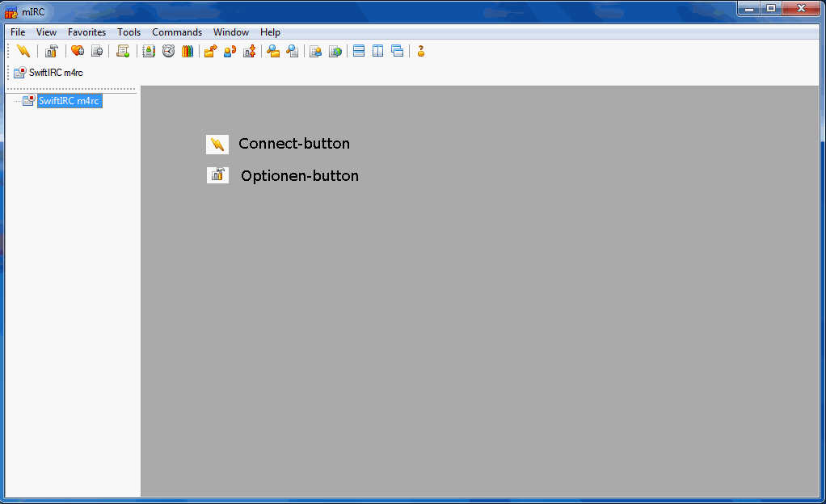This screenshot has height=504, width=826.
Task: Close the mIRC window
Action: click(801, 9)
